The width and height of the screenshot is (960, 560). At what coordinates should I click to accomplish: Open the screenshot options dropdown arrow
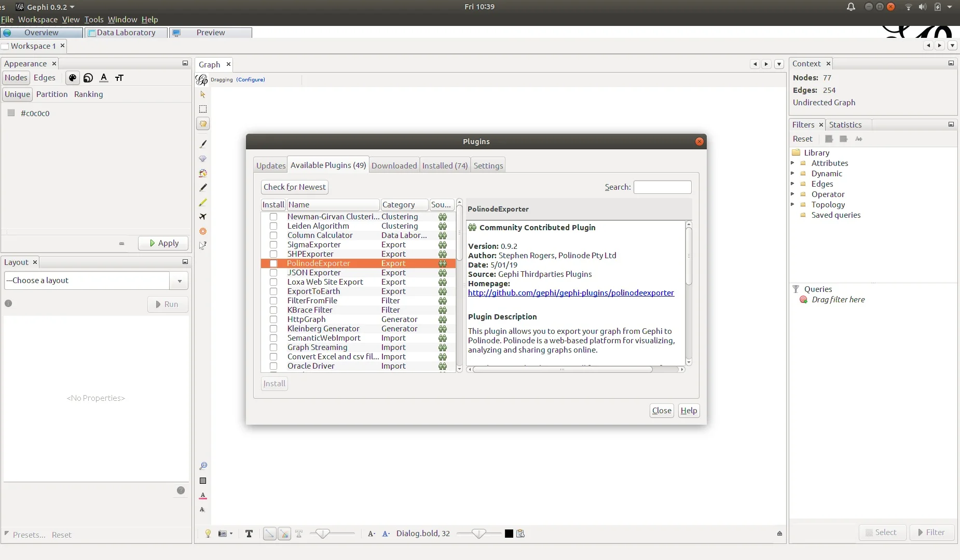[231, 534]
